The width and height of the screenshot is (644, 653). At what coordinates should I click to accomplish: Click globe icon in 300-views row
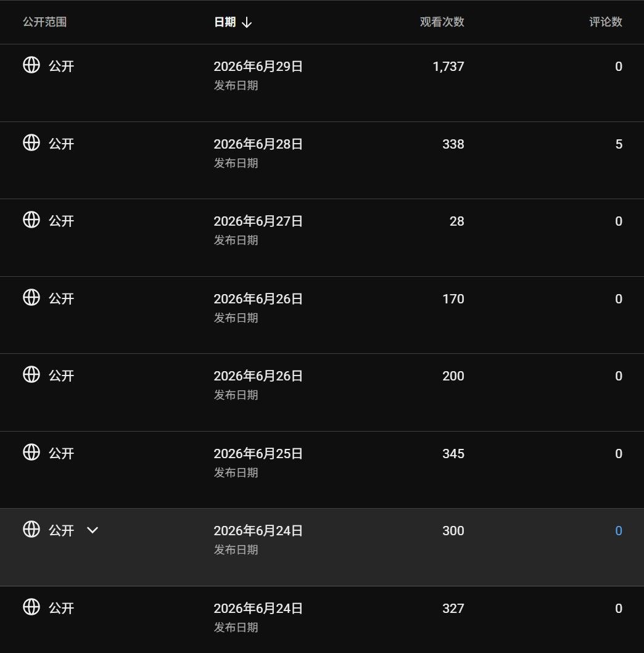pyautogui.click(x=31, y=529)
